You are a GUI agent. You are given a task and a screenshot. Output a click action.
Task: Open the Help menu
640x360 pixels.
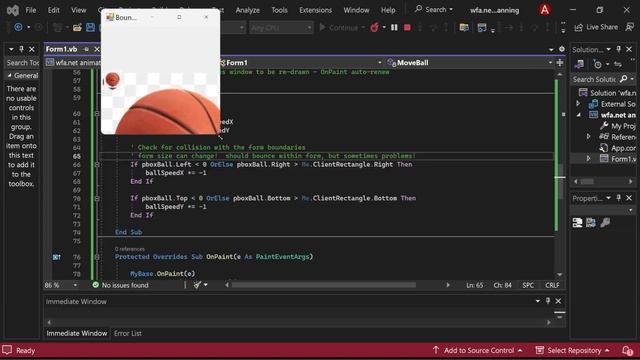tap(388, 10)
